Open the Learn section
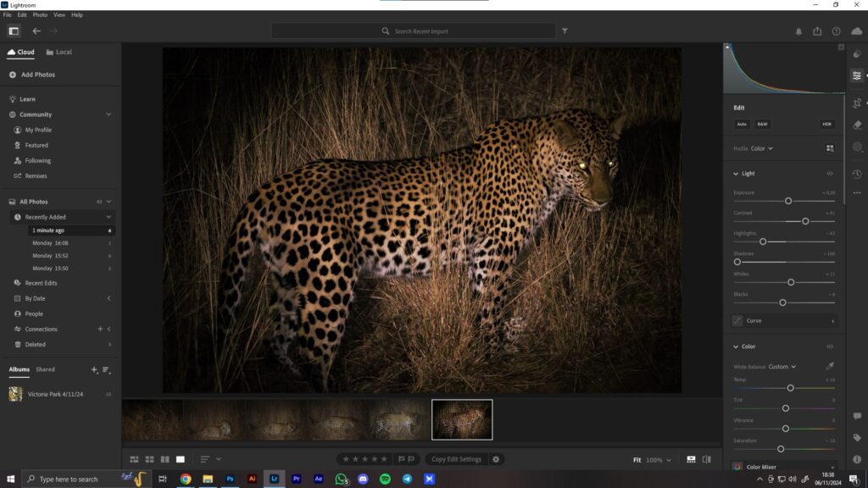This screenshot has width=868, height=488. pos(27,99)
